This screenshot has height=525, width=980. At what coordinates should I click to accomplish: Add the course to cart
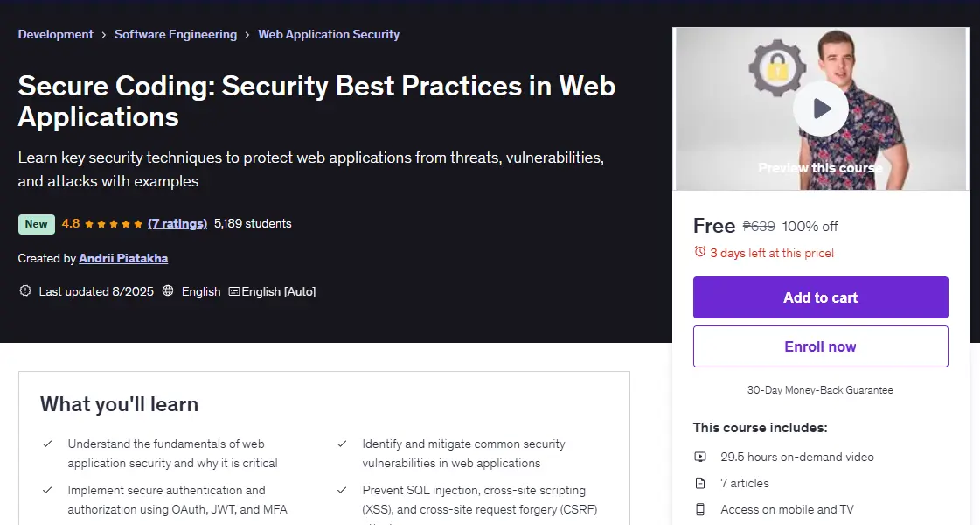pos(821,297)
